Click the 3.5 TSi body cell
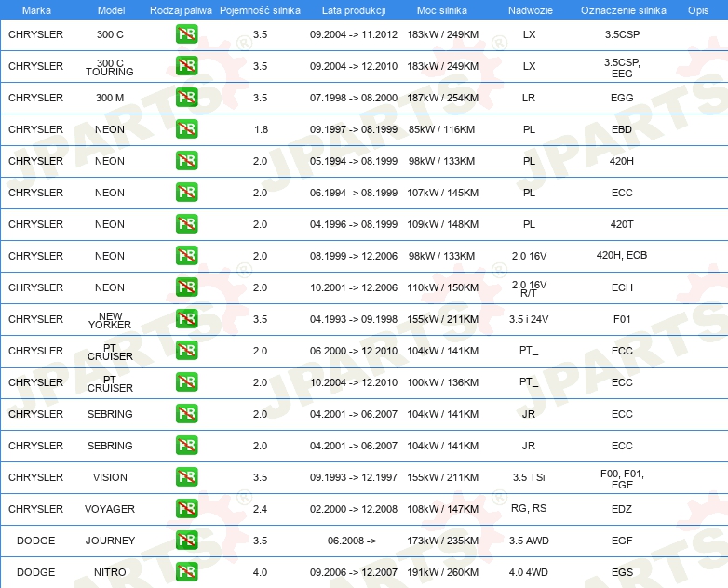The image size is (728, 588). (x=529, y=477)
